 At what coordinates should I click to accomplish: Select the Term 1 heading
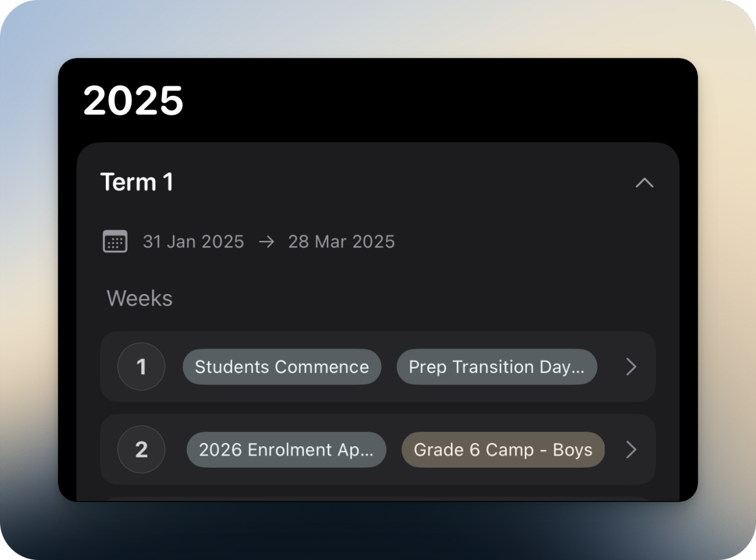pyautogui.click(x=137, y=182)
